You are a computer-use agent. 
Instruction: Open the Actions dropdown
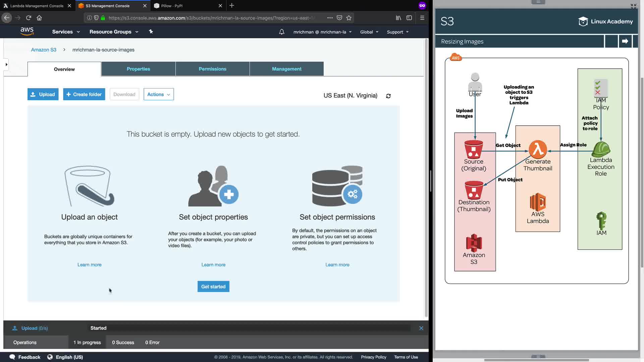point(158,95)
